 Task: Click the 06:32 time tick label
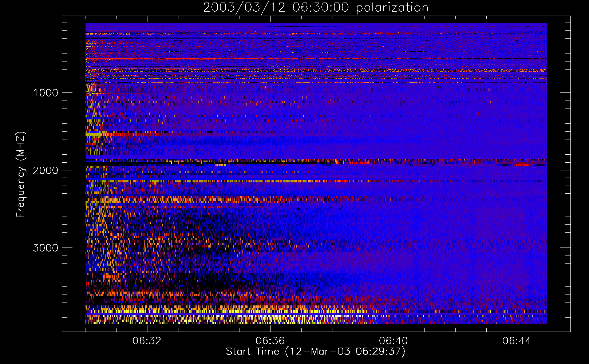[147, 341]
